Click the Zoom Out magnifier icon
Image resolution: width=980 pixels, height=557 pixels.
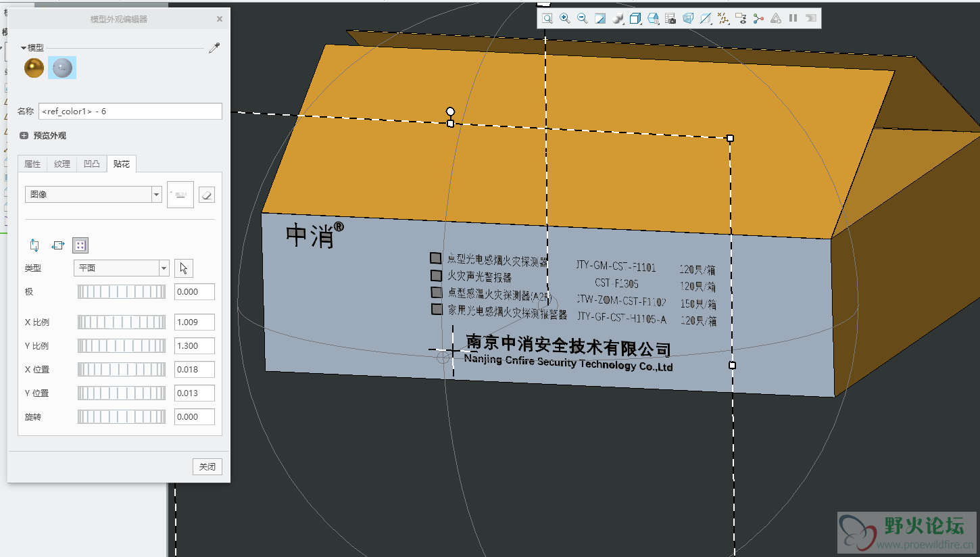click(583, 19)
